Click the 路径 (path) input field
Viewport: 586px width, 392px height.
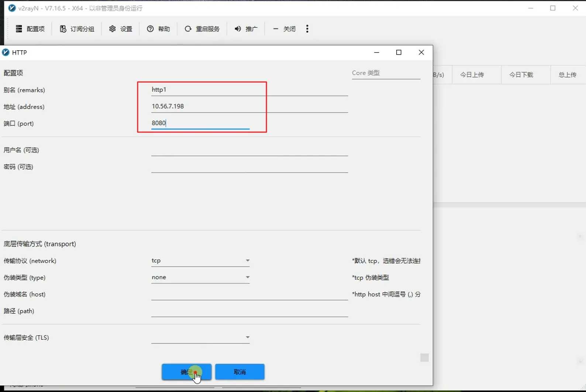click(x=249, y=311)
